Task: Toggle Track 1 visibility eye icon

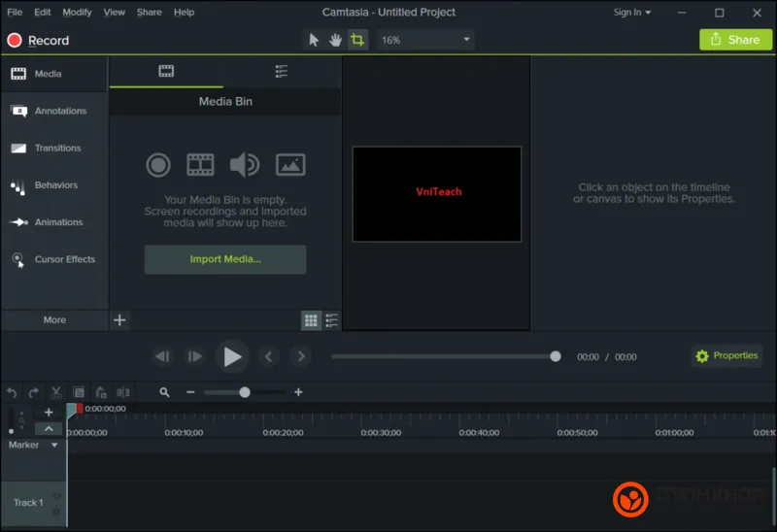Action: 55,495
